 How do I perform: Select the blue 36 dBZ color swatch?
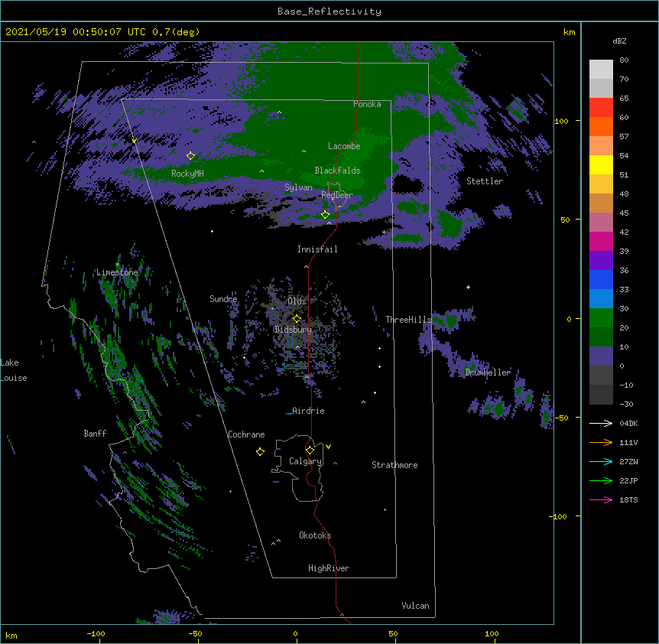coord(601,279)
